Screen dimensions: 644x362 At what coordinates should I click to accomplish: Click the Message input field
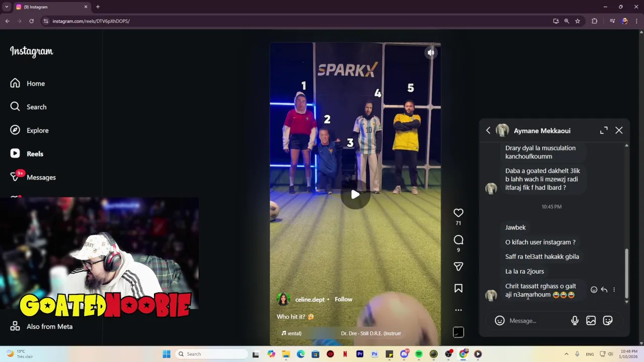coord(537,321)
